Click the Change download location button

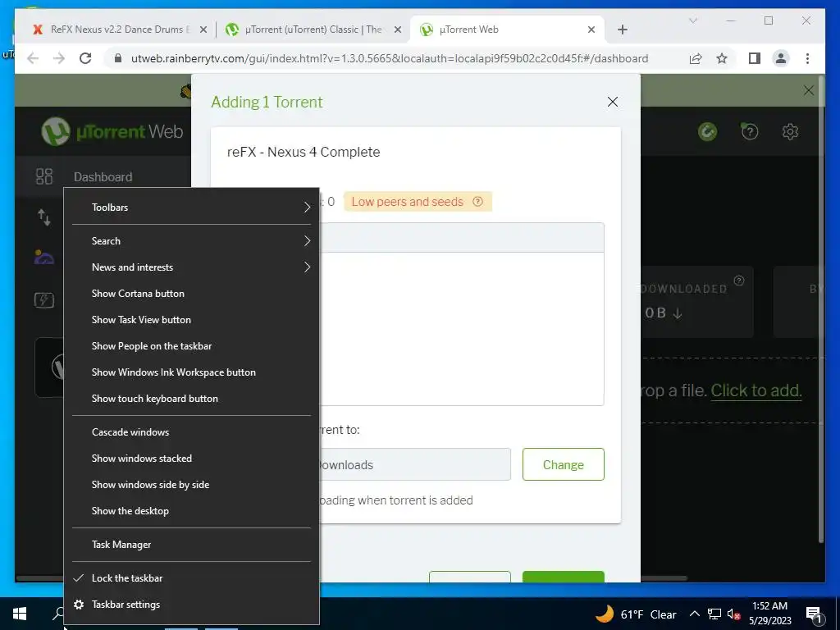[563, 464]
